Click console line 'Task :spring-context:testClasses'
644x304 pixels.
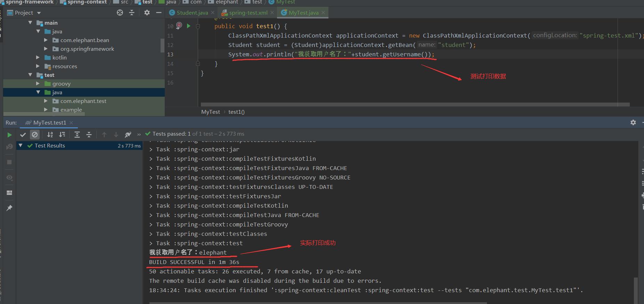pyautogui.click(x=208, y=234)
